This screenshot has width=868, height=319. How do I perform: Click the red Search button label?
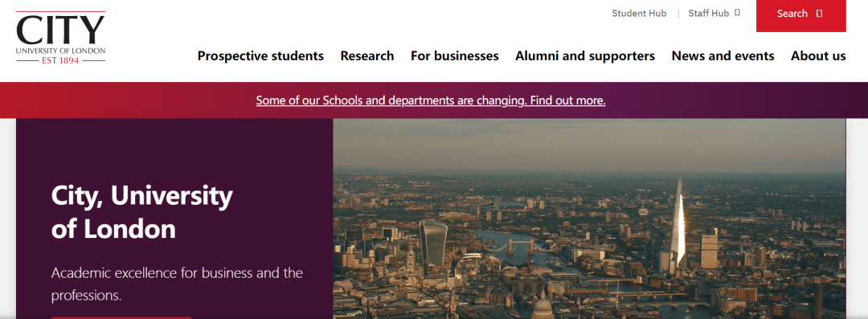pos(792,14)
